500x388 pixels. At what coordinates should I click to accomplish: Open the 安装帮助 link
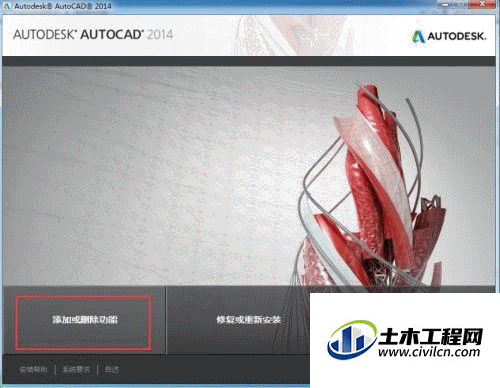pos(33,369)
